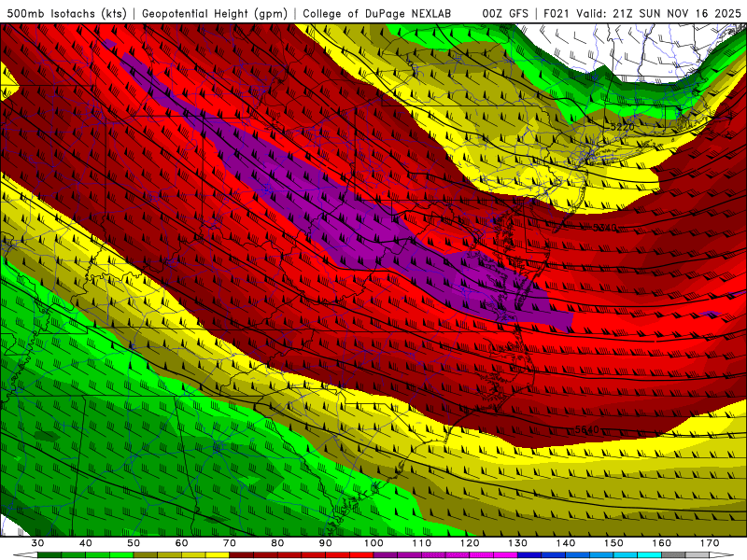Screen dimensions: 747x560
Task: Click the 80 label on the color scale
Action: click(277, 543)
